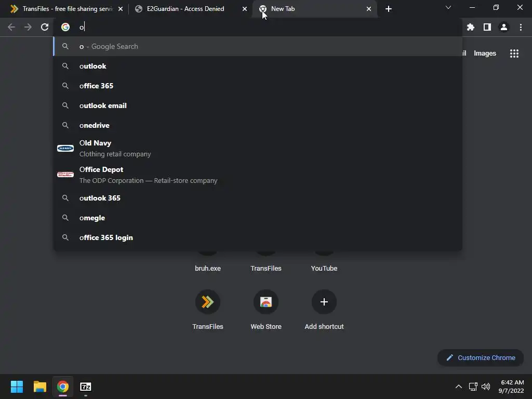The image size is (532, 399).
Task: Open the Web Store shortcut icon
Action: pyautogui.click(x=266, y=302)
